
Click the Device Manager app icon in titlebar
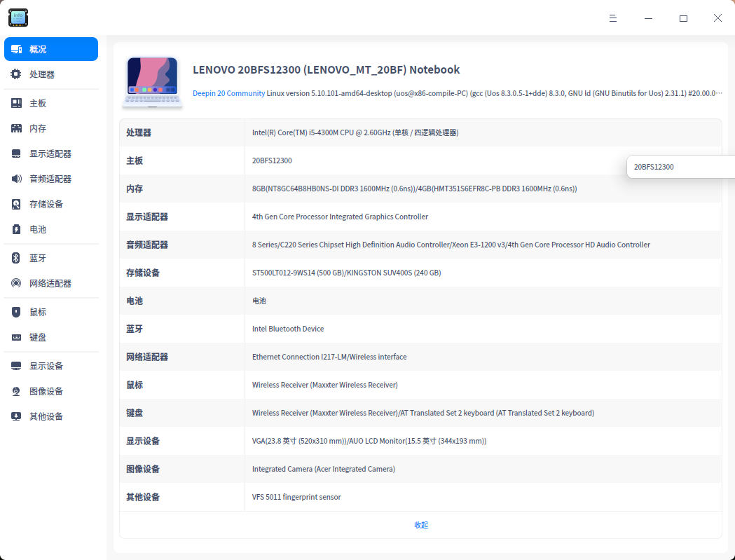click(x=18, y=18)
